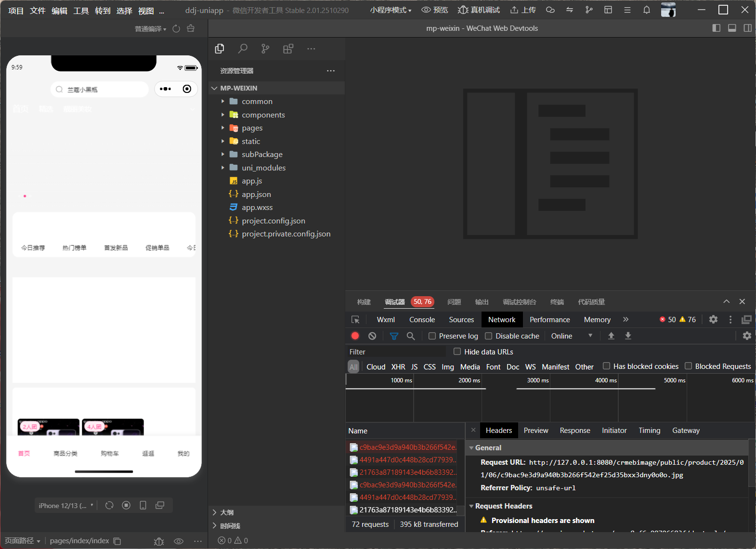756x549 pixels.
Task: Click the devtools three-dot more options icon
Action: [730, 319]
